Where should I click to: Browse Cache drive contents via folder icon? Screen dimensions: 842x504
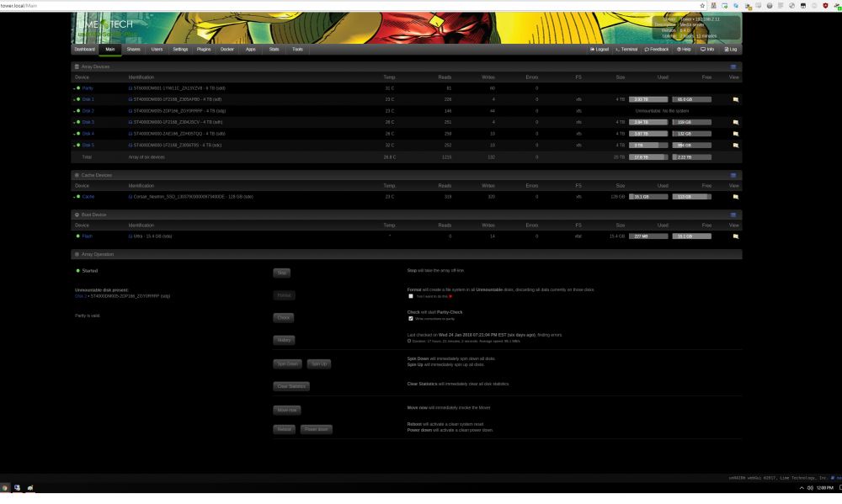coord(736,197)
